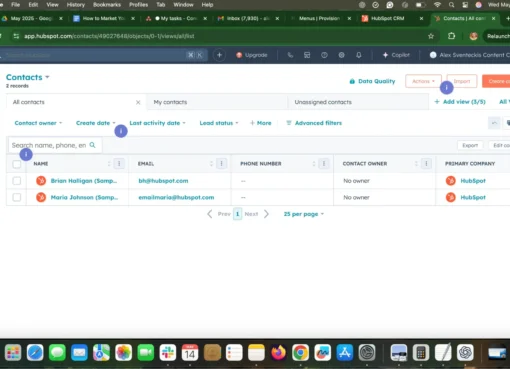Close the All contacts view tab
This screenshot has width=510, height=369.
tap(138, 102)
